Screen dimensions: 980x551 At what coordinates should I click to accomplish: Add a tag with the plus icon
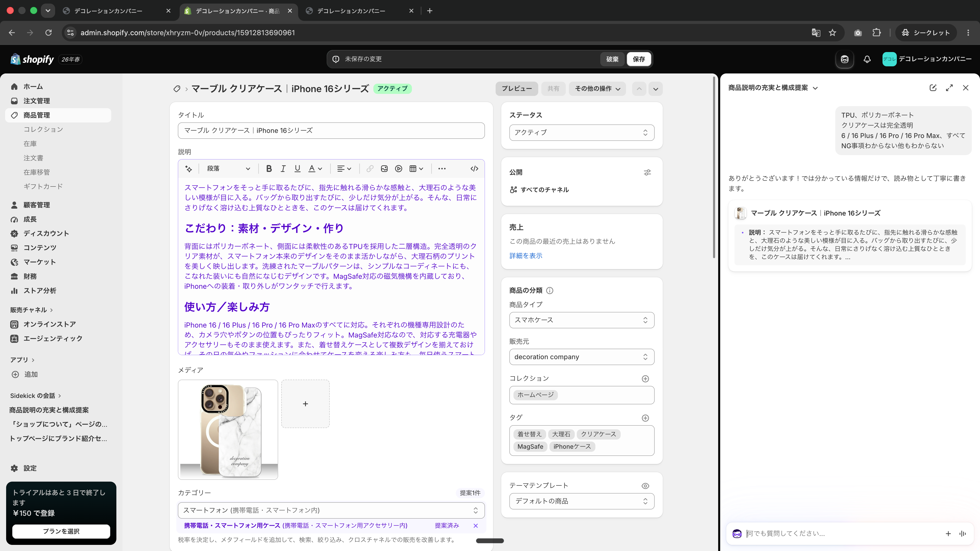(645, 418)
